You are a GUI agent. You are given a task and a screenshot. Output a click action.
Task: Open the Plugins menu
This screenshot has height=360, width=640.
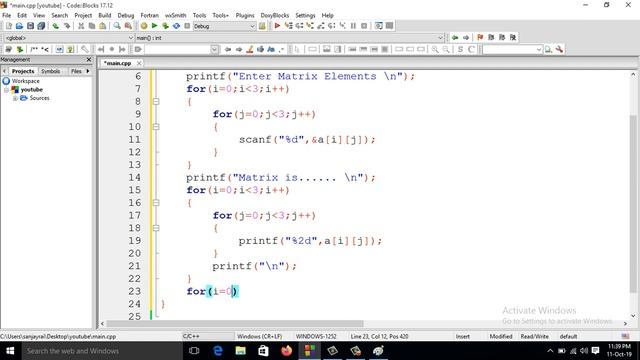coord(245,15)
